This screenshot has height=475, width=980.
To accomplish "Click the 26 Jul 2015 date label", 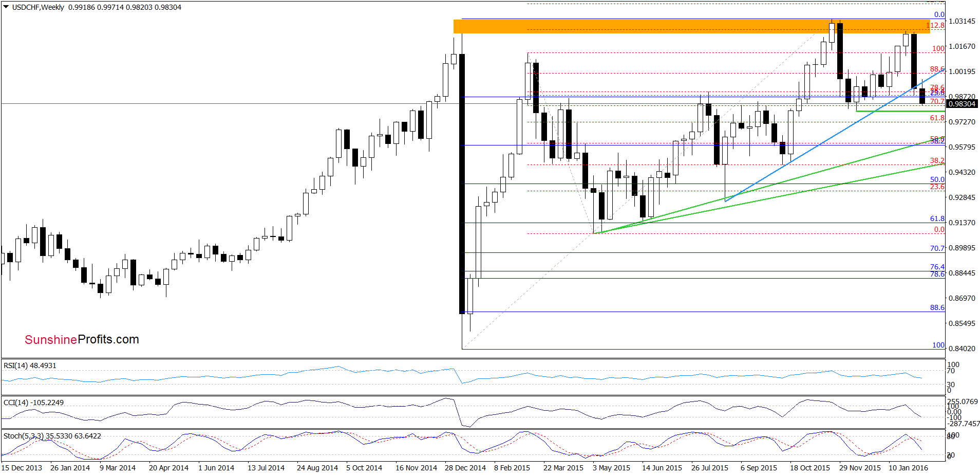I will coord(710,468).
